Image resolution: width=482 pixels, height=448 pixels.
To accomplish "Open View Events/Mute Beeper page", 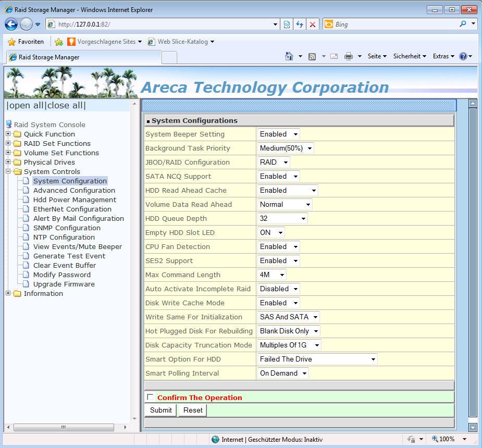I will pyautogui.click(x=78, y=247).
